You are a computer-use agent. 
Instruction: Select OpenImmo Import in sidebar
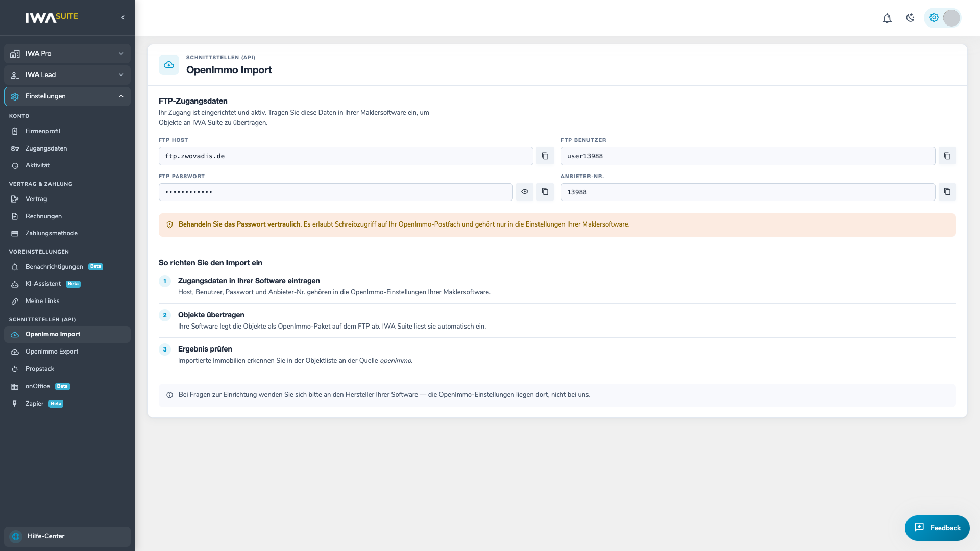(67, 334)
